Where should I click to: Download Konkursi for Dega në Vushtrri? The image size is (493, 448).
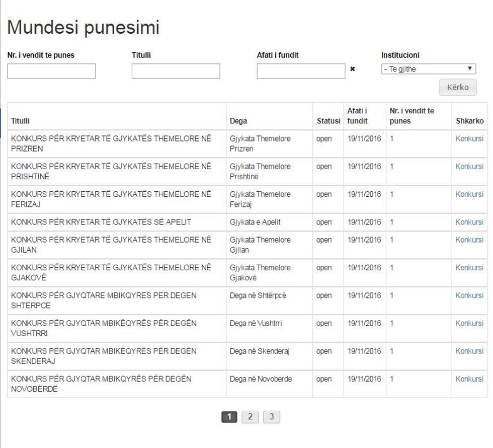(469, 323)
